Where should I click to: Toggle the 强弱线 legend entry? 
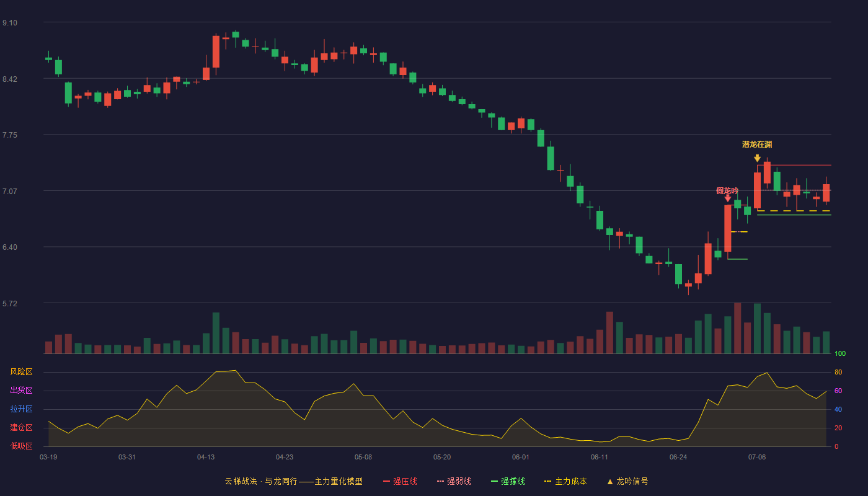click(x=454, y=481)
